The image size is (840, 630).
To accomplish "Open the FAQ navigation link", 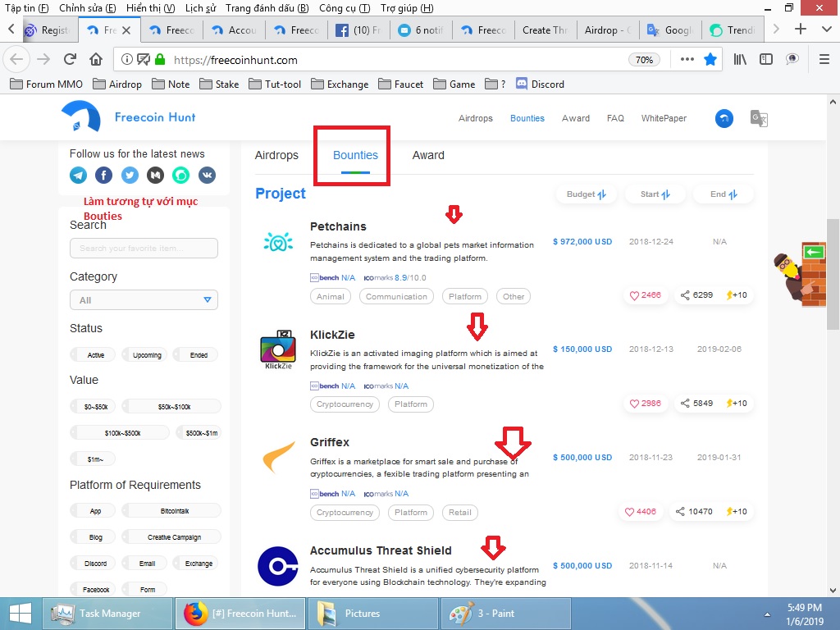I will [615, 118].
